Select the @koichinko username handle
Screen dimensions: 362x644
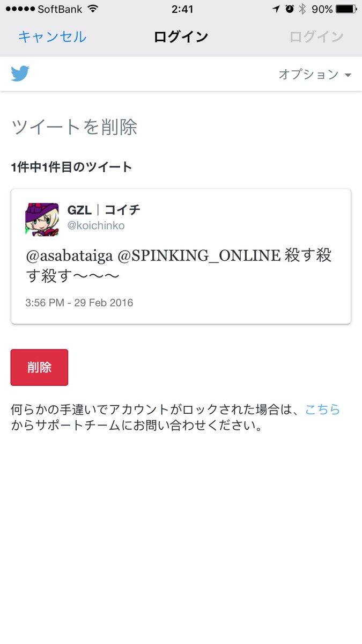[96, 225]
